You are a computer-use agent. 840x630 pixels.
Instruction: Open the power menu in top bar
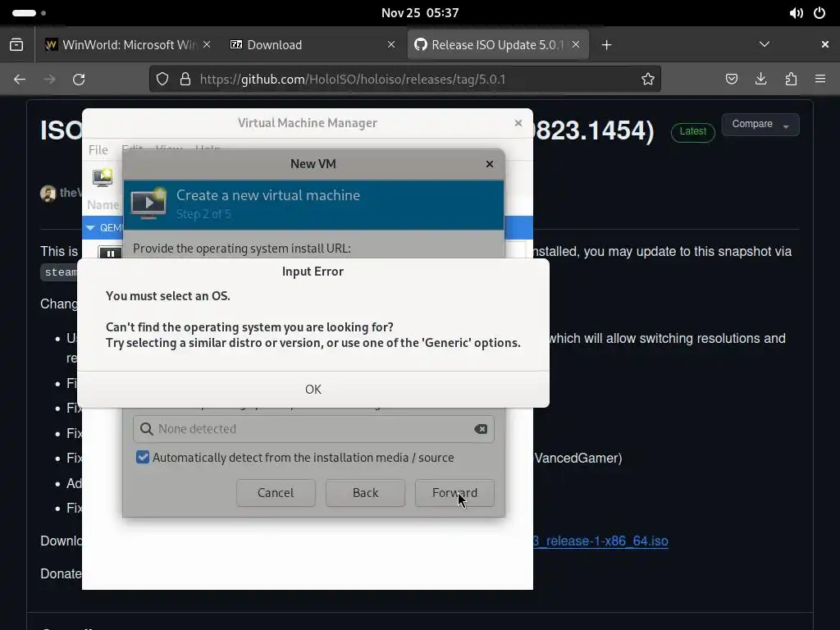tap(819, 13)
